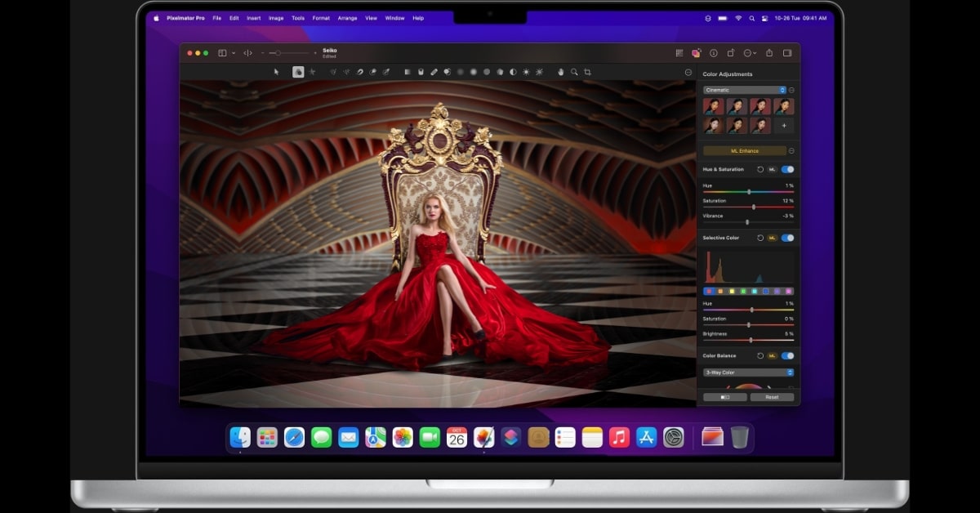Click the Apple menu logo
This screenshot has width=980, height=513.
(156, 18)
